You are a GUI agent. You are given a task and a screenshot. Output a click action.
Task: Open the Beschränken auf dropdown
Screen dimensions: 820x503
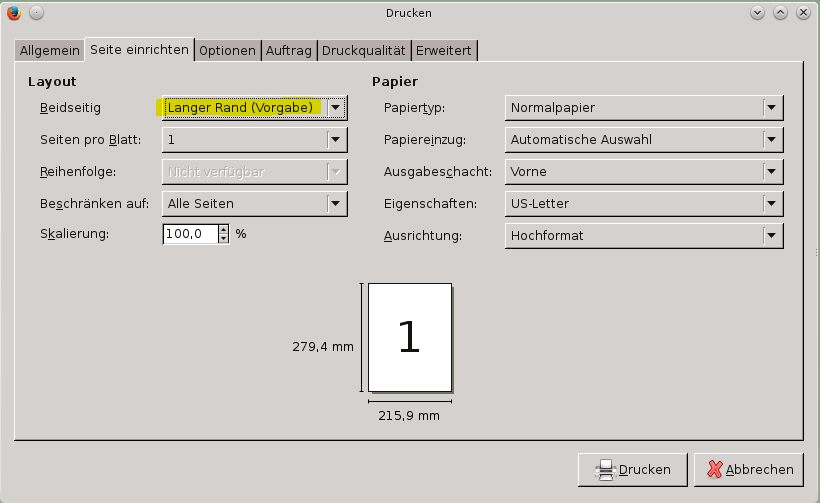point(255,203)
